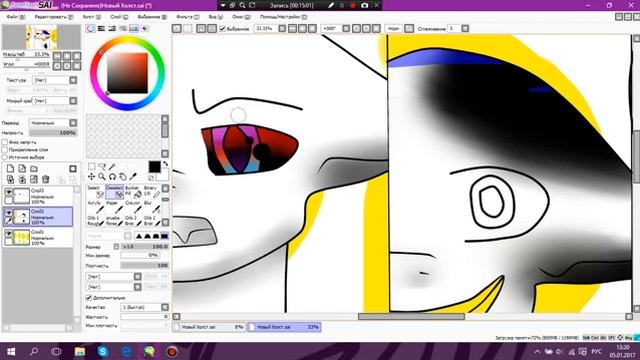Choose the Deselect eraser tool
640x360 pixels.
point(114,191)
